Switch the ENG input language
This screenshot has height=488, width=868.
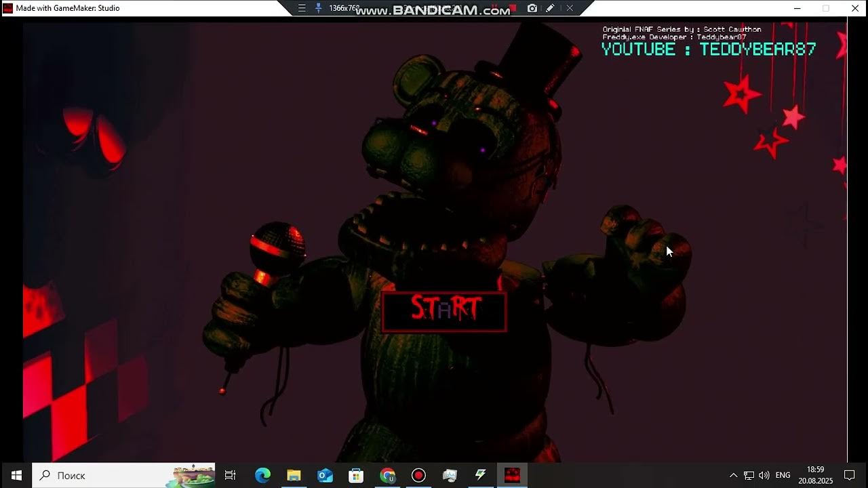click(783, 475)
